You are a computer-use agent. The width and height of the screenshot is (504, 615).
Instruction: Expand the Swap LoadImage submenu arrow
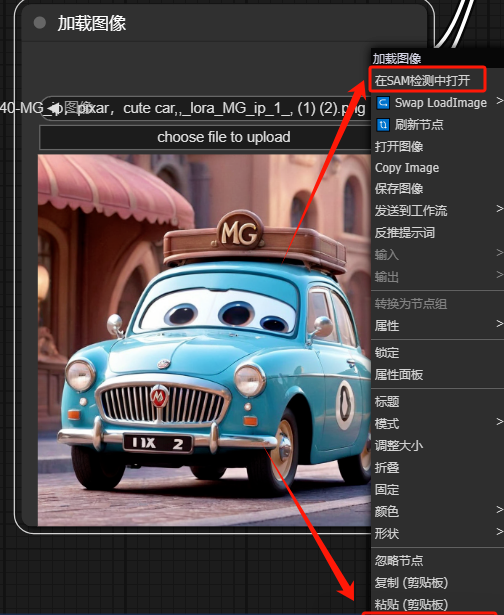pyautogui.click(x=499, y=101)
